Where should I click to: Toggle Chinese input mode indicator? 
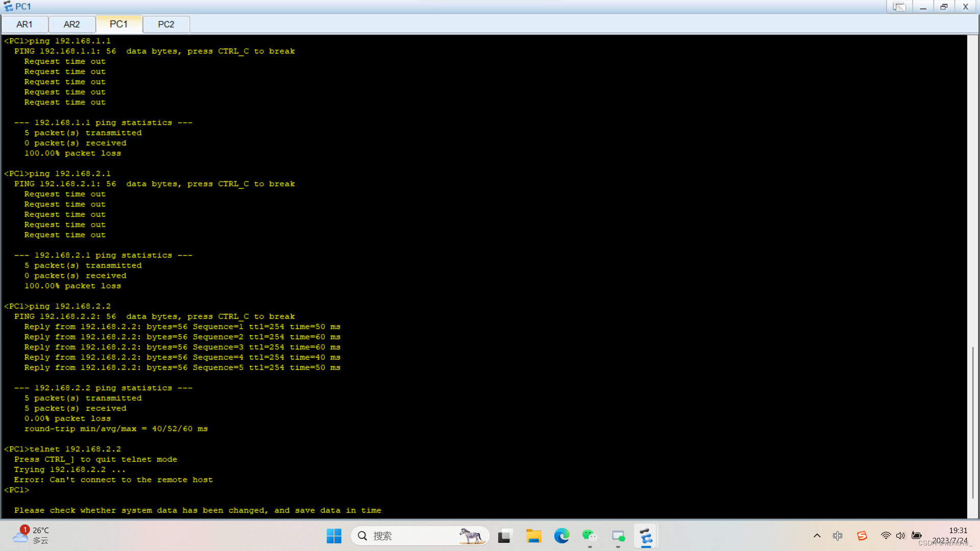pos(838,536)
